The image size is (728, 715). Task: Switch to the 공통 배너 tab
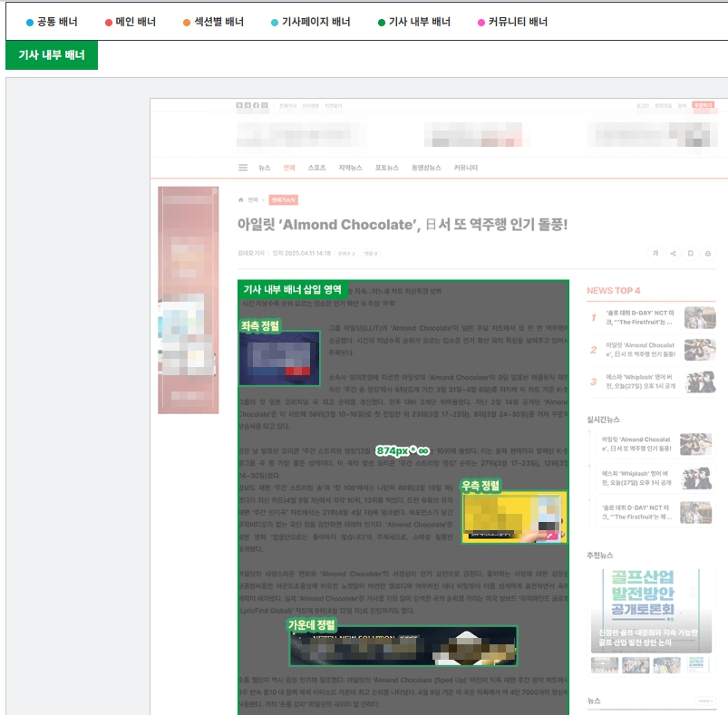point(52,22)
